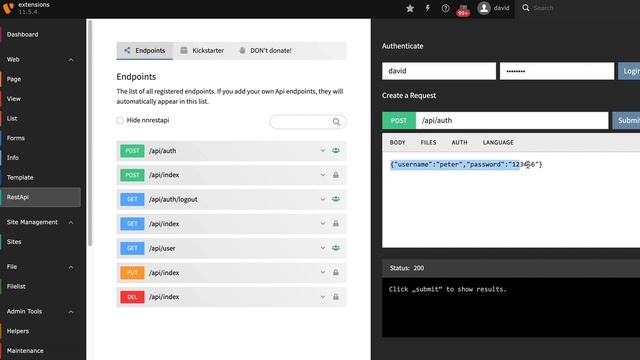This screenshot has height=360, width=640.
Task: Click the lock icon on DEL /api/index row
Action: [336, 297]
